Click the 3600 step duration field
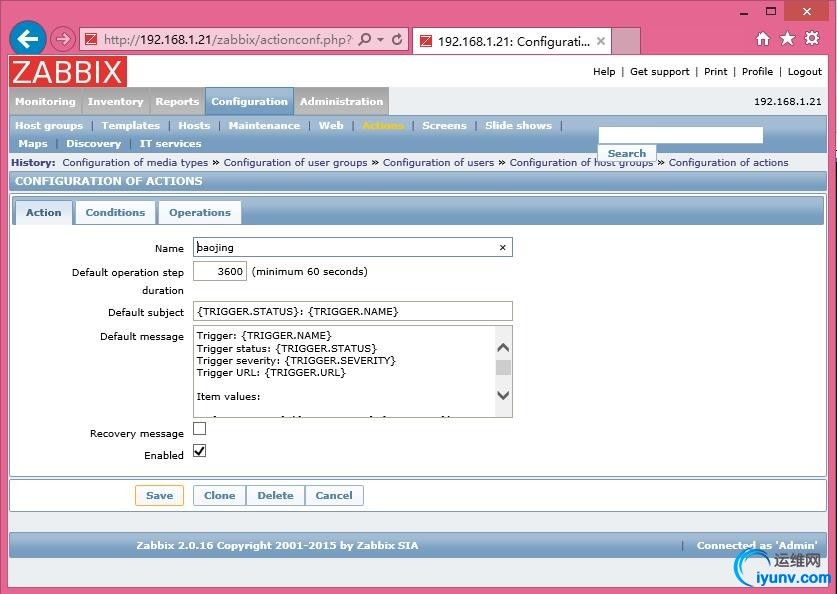The width and height of the screenshot is (837, 594). click(x=220, y=271)
